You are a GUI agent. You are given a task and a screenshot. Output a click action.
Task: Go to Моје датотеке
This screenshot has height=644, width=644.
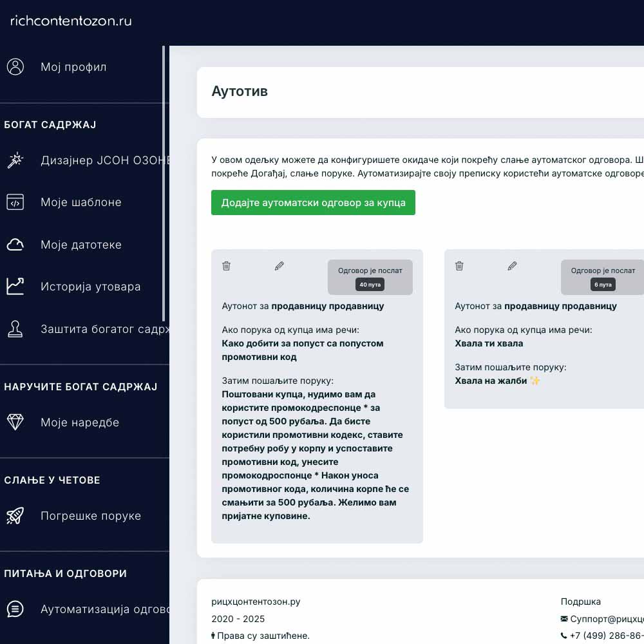[x=82, y=245]
